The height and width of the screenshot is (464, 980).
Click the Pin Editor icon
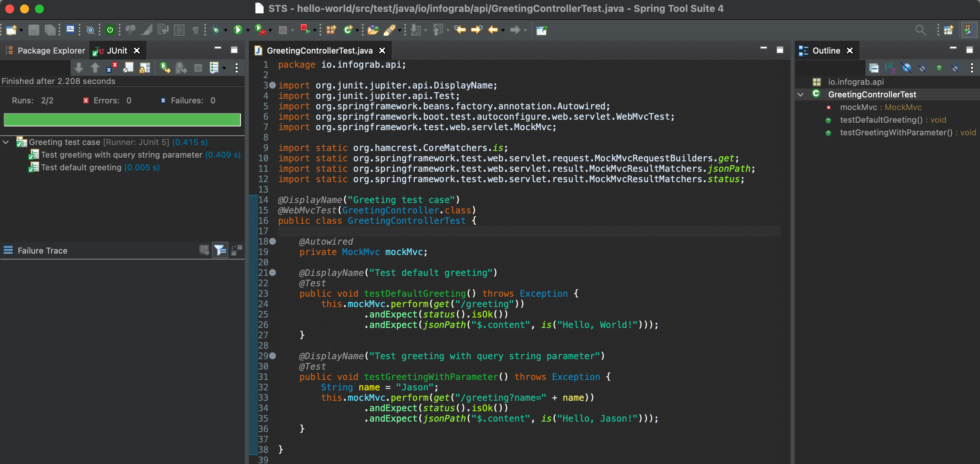541,30
